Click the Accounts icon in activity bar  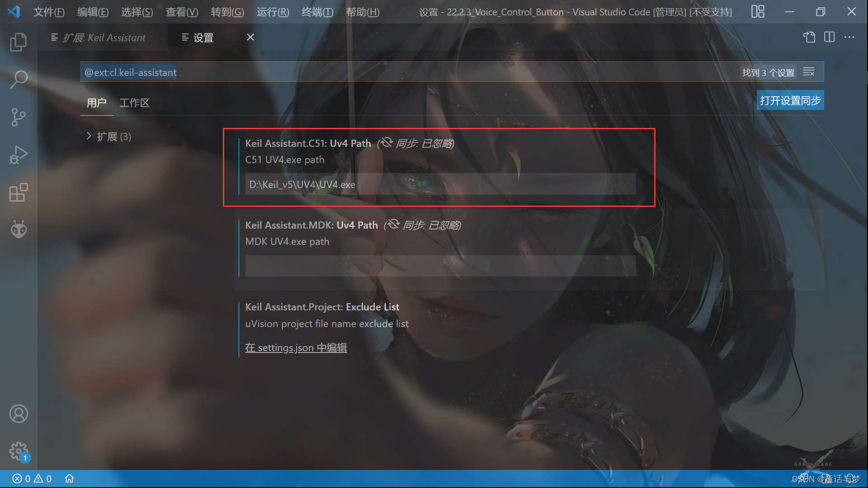tap(19, 413)
